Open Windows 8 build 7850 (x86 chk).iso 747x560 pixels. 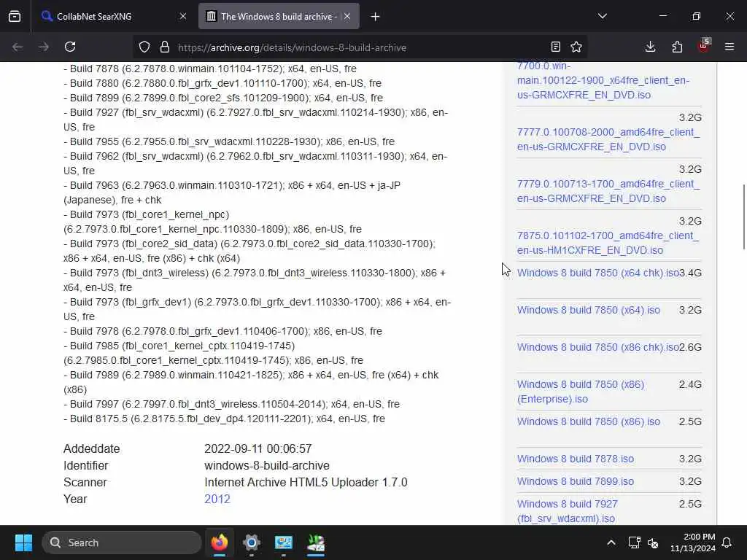point(598,347)
